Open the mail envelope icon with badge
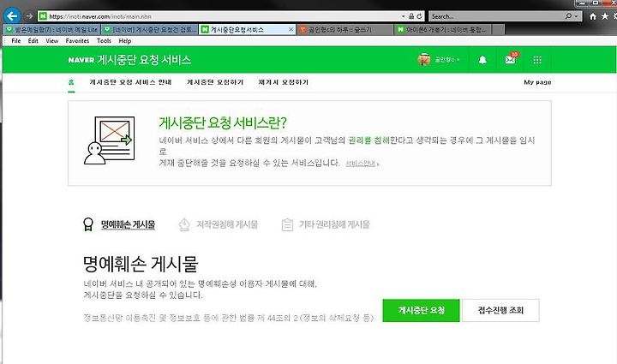Image resolution: width=617 pixels, height=364 pixels. (511, 60)
